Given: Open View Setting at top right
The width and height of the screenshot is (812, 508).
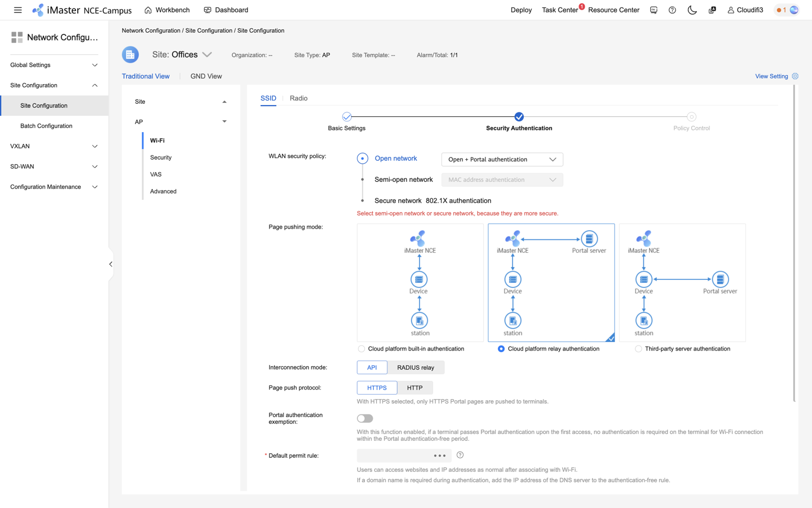Looking at the screenshot, I should (772, 76).
